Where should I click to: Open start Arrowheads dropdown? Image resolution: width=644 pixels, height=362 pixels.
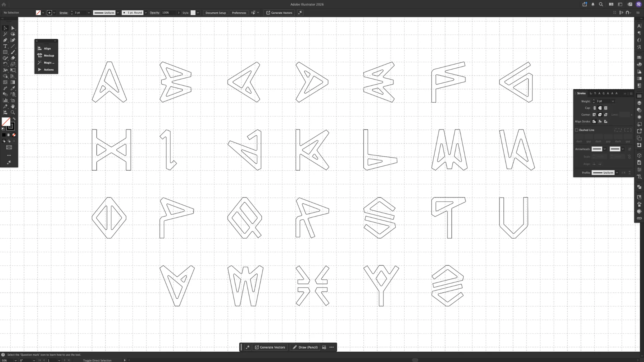[x=605, y=149]
